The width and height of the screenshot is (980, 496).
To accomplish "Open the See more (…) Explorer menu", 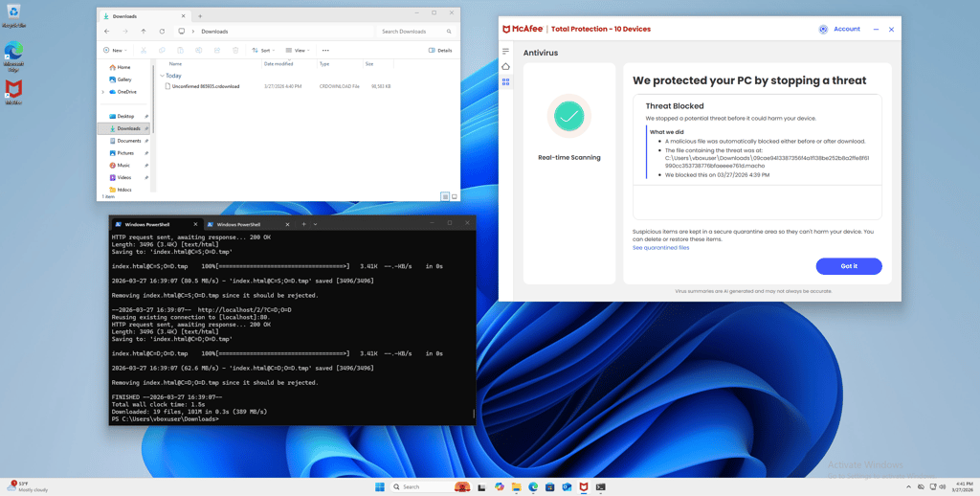I will 325,50.
